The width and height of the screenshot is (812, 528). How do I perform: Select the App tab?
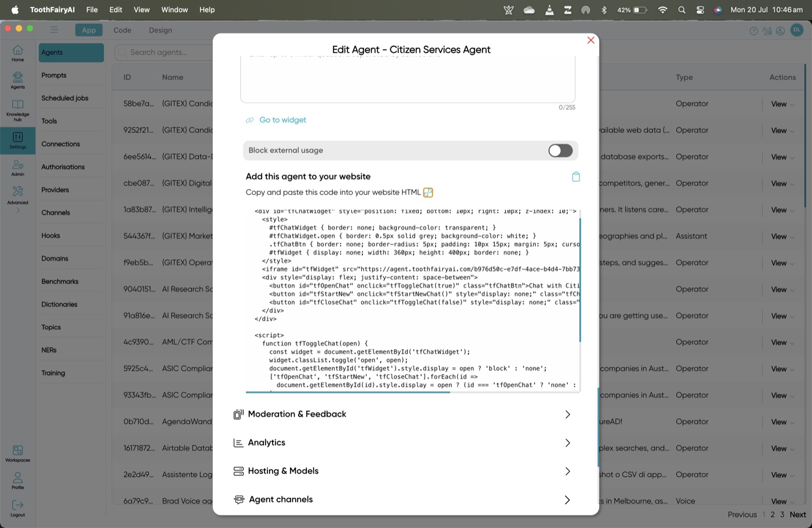coord(89,30)
